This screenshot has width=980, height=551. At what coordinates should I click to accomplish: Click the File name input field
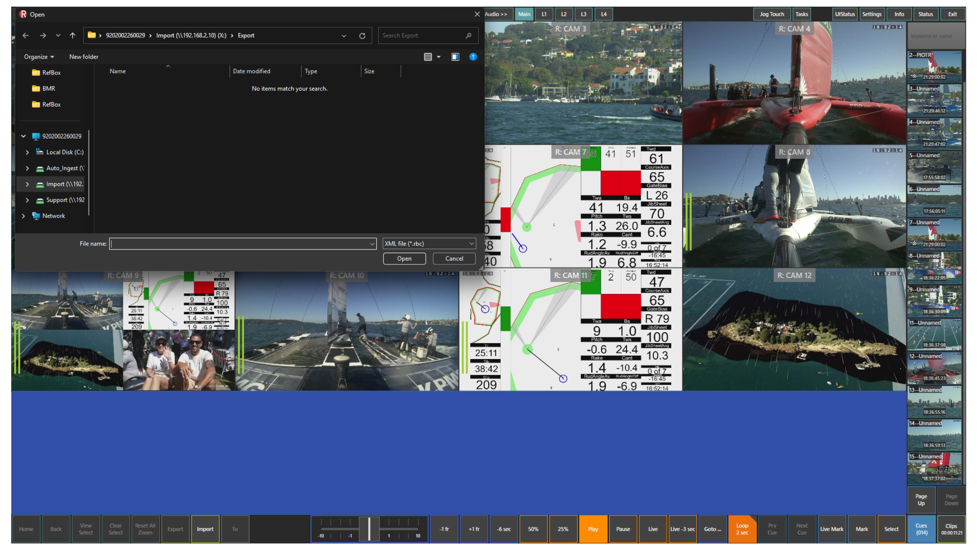pyautogui.click(x=239, y=243)
